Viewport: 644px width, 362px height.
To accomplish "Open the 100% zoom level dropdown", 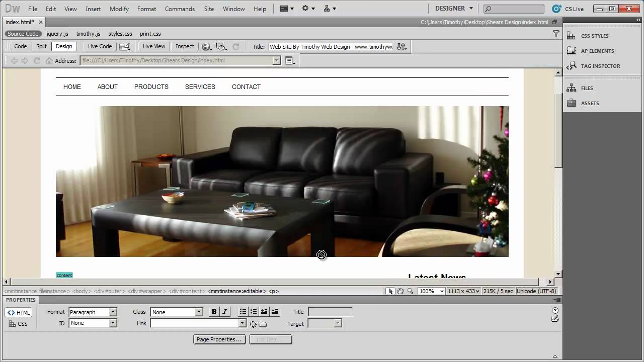I will pos(432,291).
